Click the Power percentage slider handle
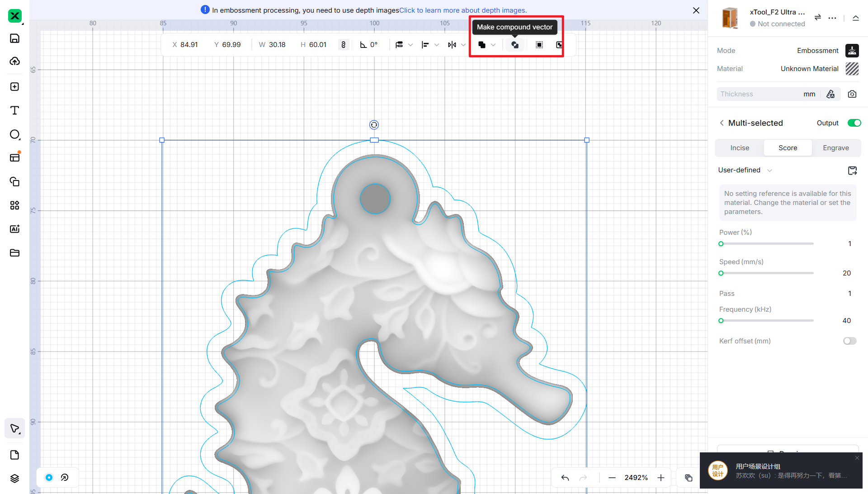 (x=721, y=244)
